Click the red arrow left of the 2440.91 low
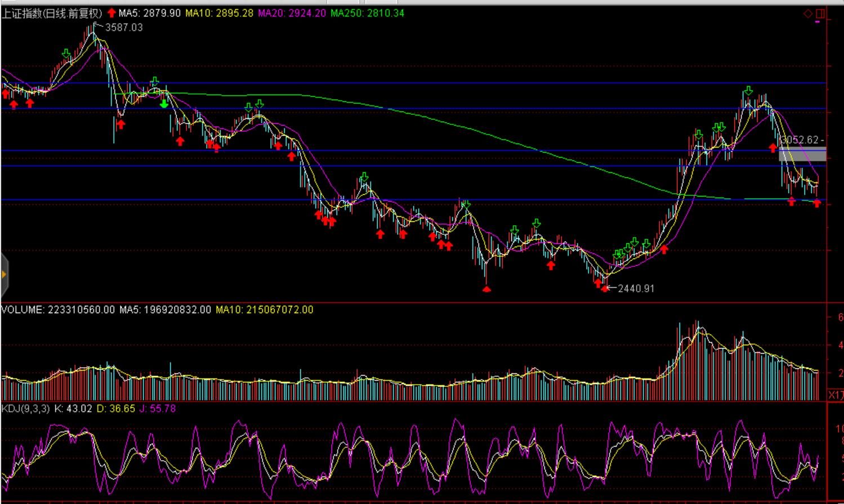 (598, 283)
